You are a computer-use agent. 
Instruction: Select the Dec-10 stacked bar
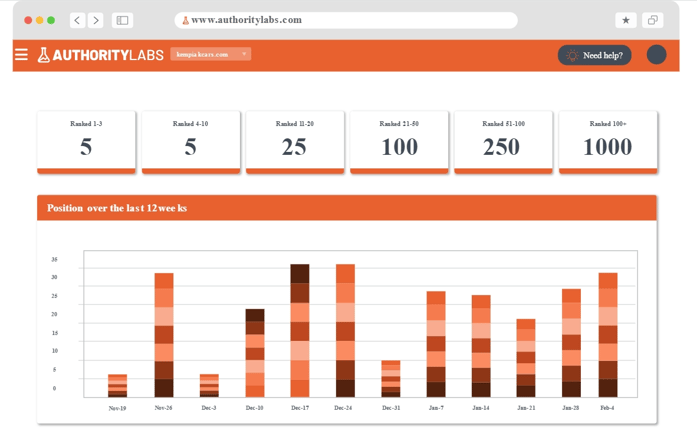tap(255, 353)
